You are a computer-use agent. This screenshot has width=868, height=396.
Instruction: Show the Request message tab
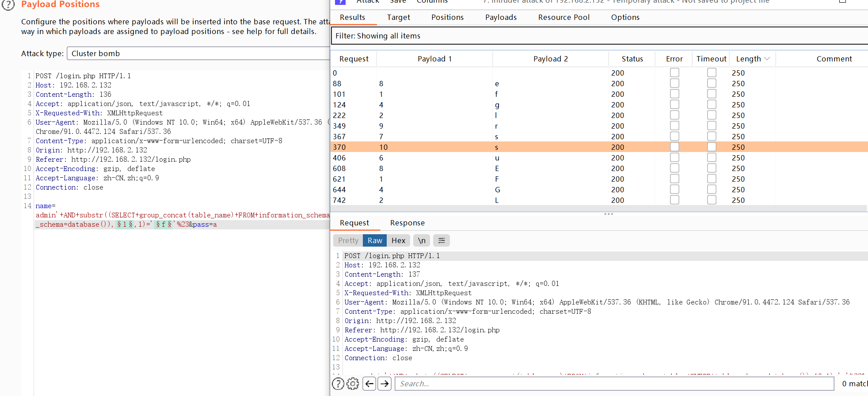click(x=354, y=223)
